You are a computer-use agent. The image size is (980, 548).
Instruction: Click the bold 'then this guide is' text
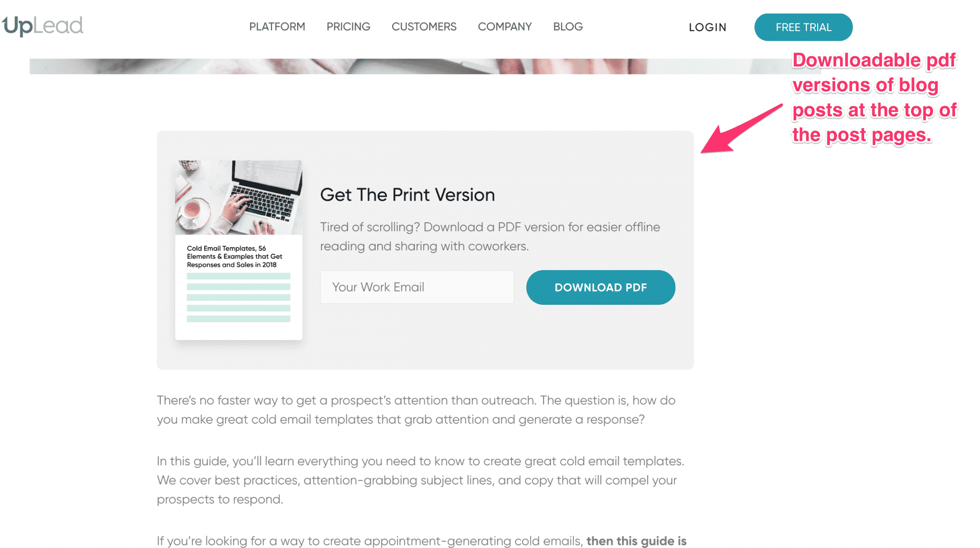[x=636, y=541]
